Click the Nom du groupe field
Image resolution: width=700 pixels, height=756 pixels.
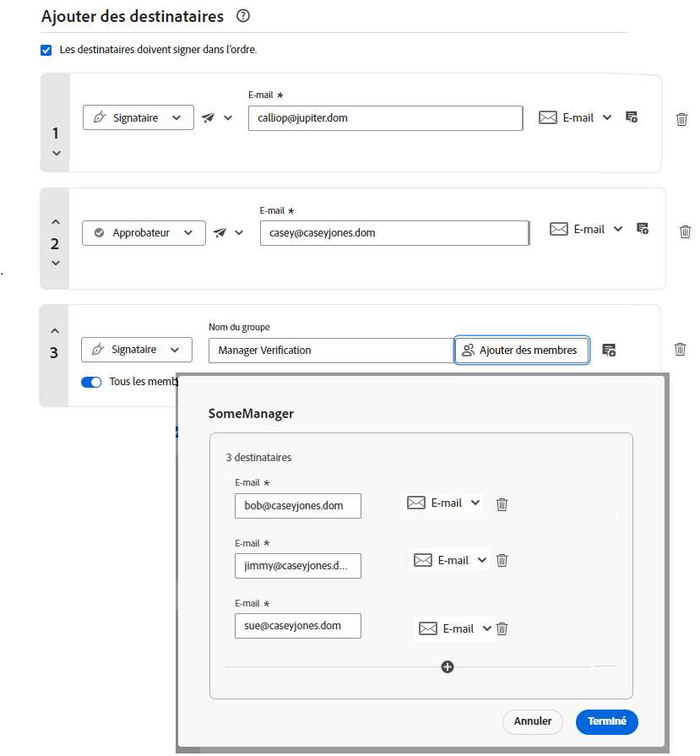(x=330, y=351)
